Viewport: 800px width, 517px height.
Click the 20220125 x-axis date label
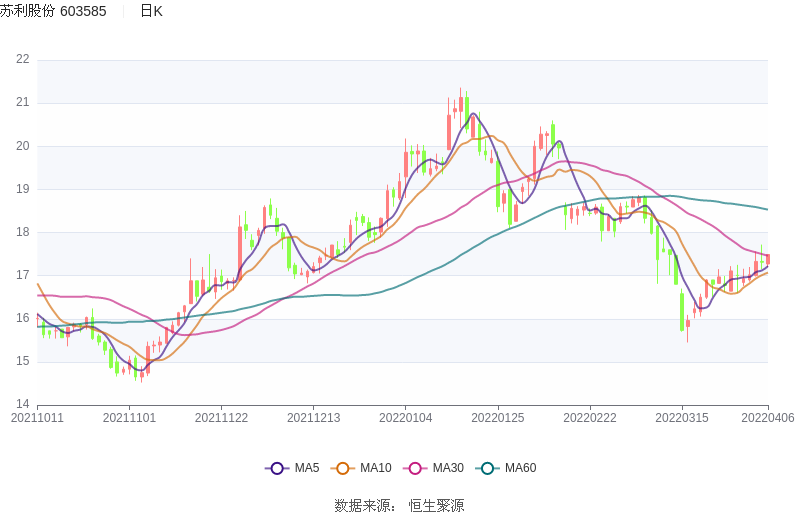(498, 418)
